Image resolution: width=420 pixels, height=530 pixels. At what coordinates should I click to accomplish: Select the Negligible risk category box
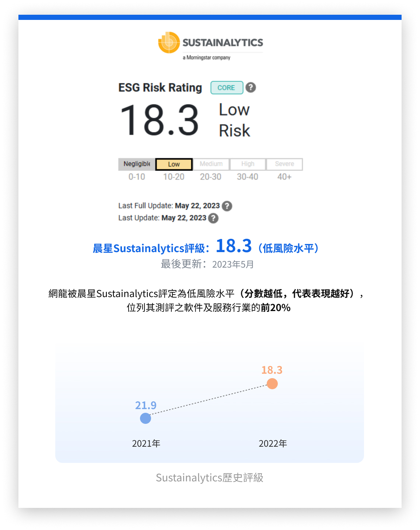tap(137, 164)
